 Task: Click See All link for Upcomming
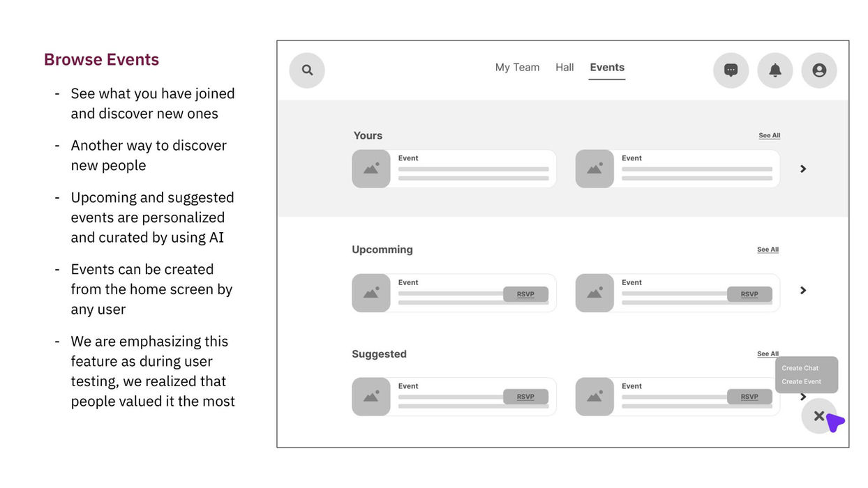[x=768, y=250]
